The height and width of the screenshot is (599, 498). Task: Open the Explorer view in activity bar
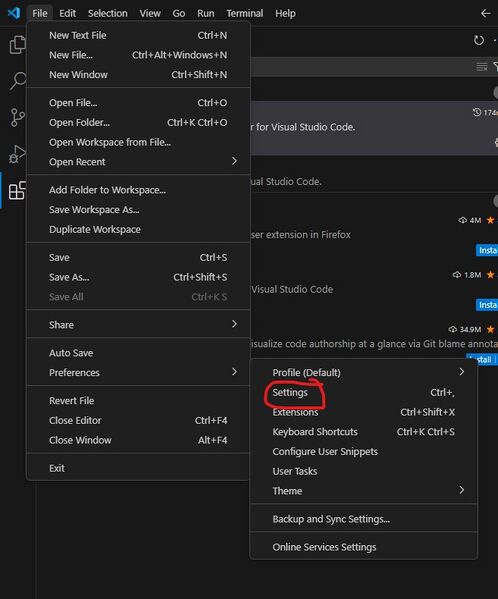click(17, 45)
